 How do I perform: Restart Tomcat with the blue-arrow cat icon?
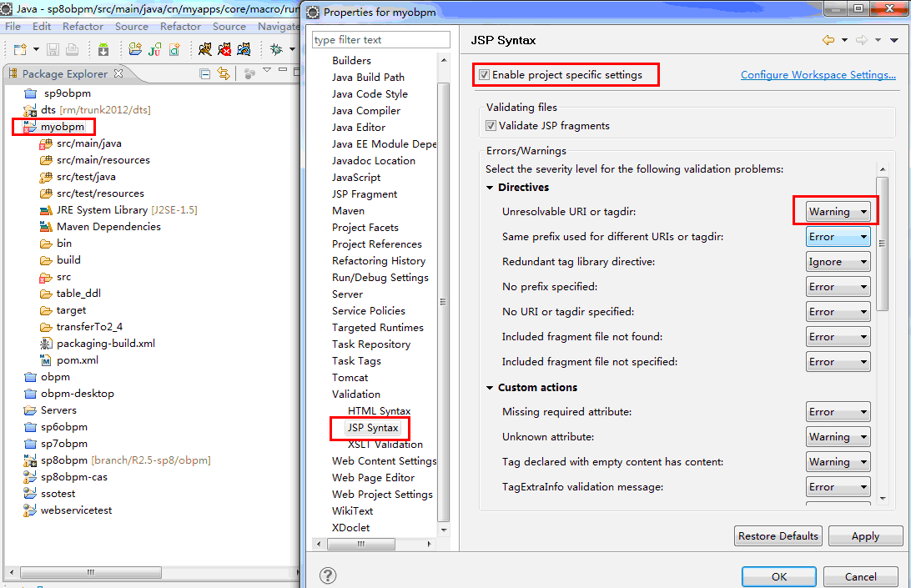click(244, 49)
